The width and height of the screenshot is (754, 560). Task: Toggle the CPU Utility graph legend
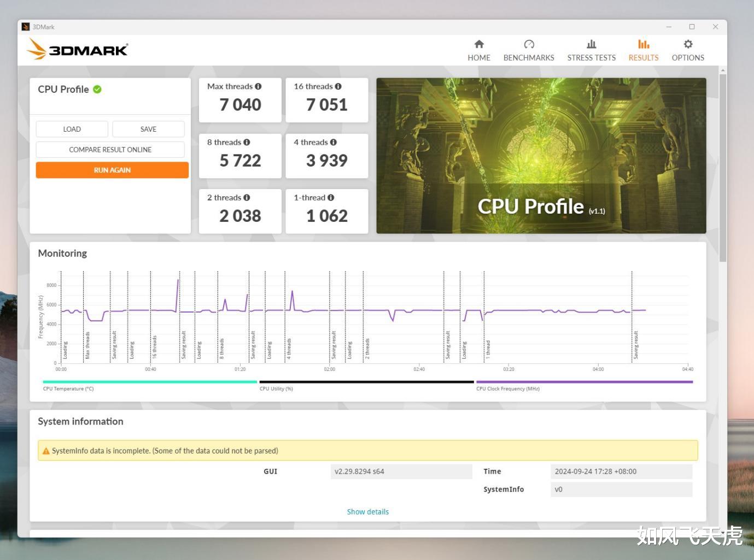pos(277,388)
